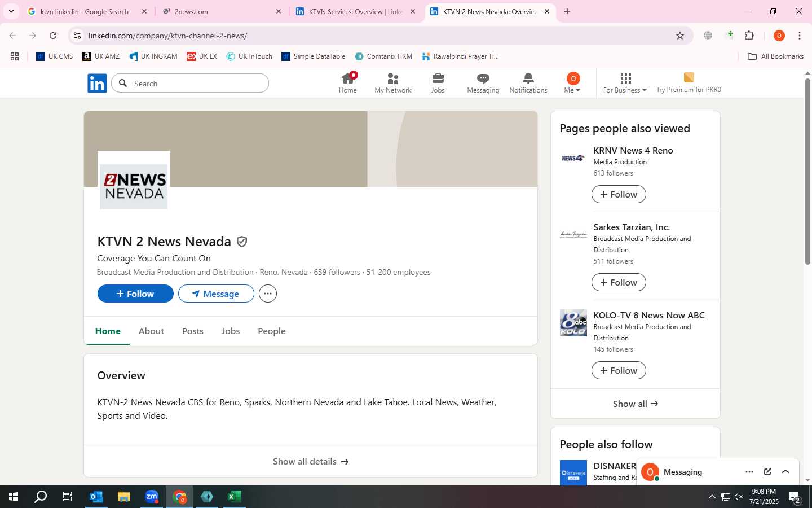
Task: View site information icon
Action: click(77, 36)
